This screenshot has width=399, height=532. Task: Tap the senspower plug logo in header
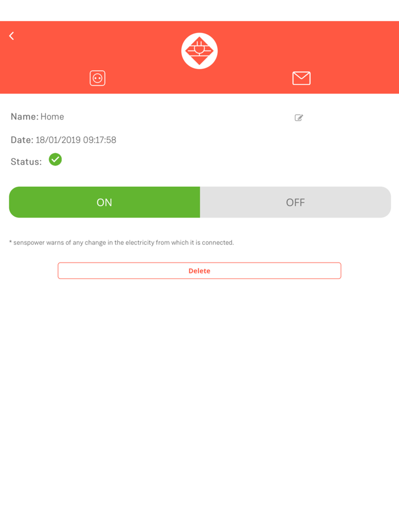tap(199, 51)
